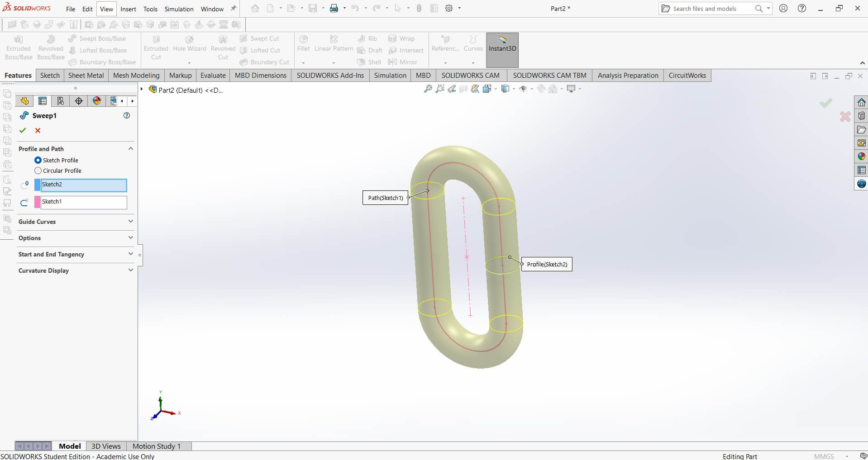Open the Tools menu

(x=150, y=9)
